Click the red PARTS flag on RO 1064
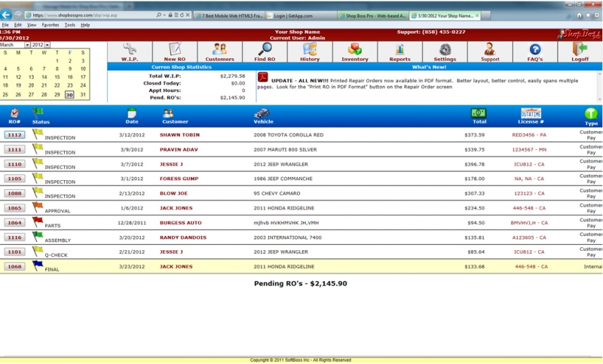603x364 pixels. coord(38,222)
